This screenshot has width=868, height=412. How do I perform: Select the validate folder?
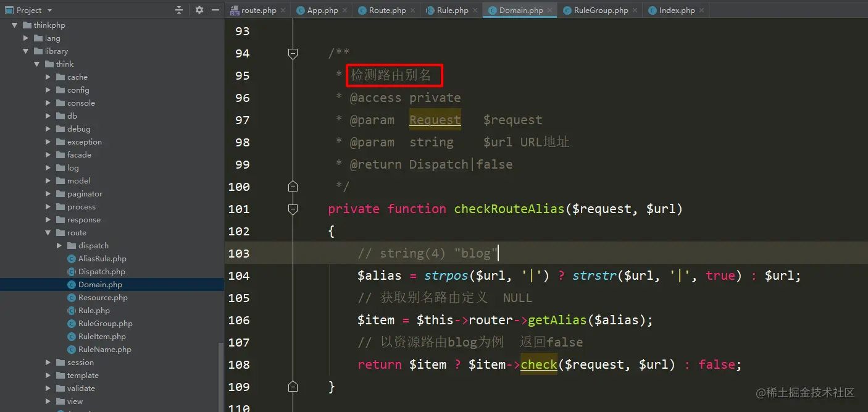[81, 389]
